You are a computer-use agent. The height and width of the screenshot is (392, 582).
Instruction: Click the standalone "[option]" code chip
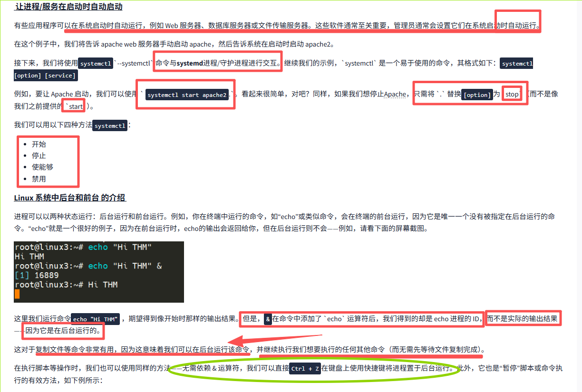[477, 95]
